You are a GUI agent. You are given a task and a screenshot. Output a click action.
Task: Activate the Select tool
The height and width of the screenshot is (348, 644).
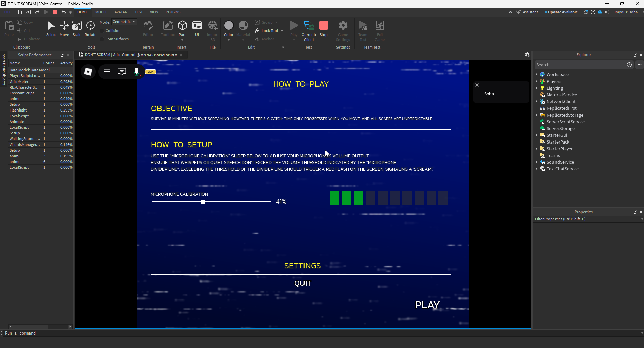tap(51, 29)
